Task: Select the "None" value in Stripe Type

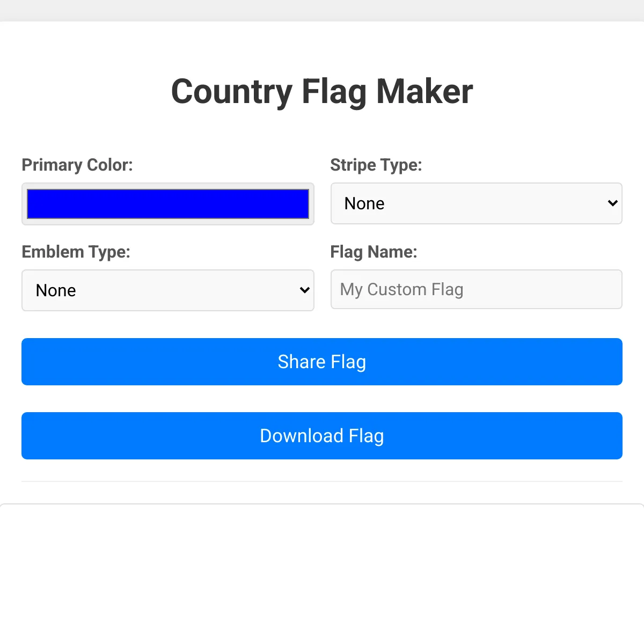Action: coord(364,203)
